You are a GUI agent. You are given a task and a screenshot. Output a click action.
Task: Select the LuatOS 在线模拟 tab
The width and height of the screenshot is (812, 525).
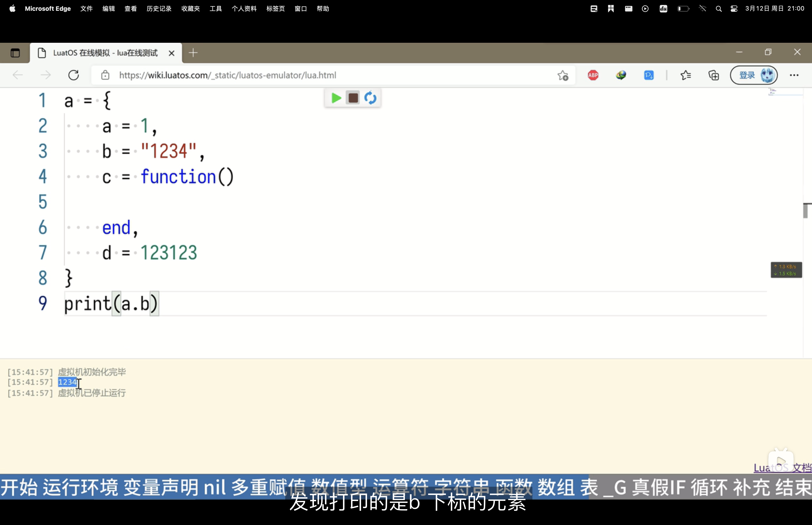click(106, 53)
